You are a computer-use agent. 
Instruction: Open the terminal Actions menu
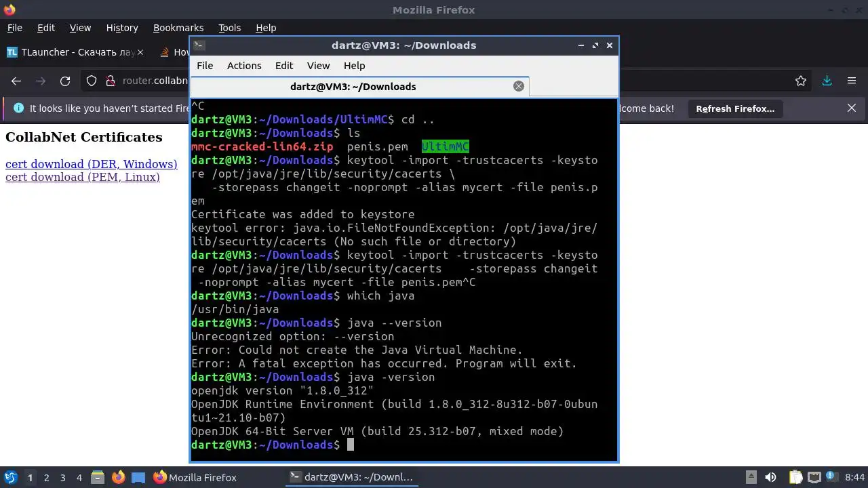[x=244, y=66]
